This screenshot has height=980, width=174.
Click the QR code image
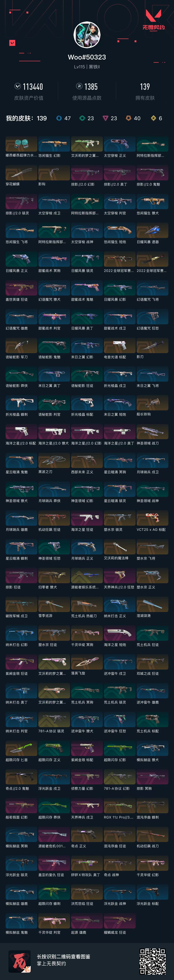click(152, 961)
